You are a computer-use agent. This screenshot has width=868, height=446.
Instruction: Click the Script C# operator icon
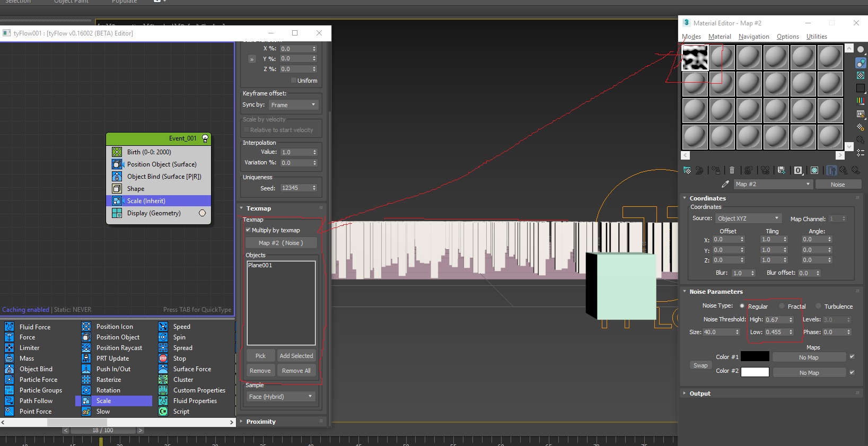coord(163,412)
